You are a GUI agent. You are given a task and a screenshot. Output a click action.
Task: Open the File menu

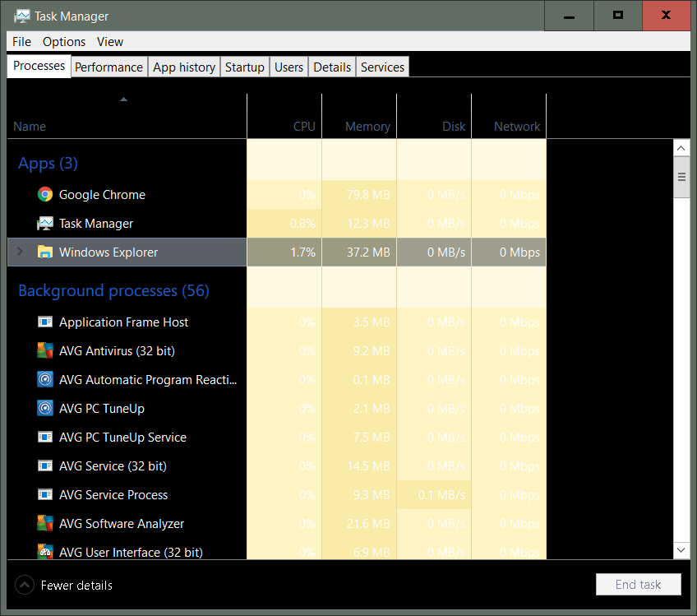pos(21,42)
